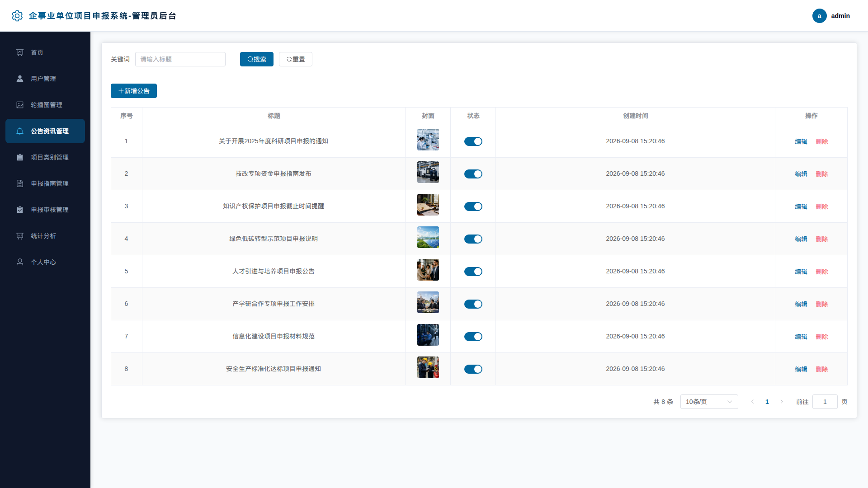The width and height of the screenshot is (868, 488).
Task: Edit row 技改专项资金申报指南发布
Action: (x=801, y=174)
